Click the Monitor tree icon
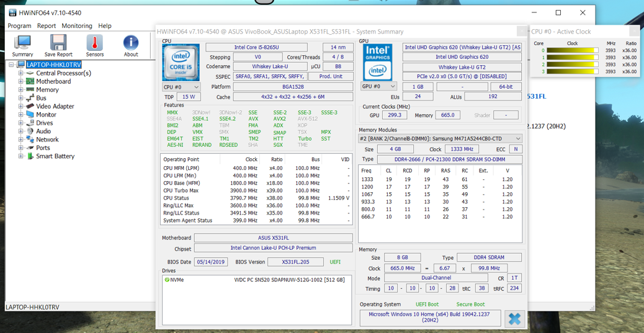 (x=30, y=115)
